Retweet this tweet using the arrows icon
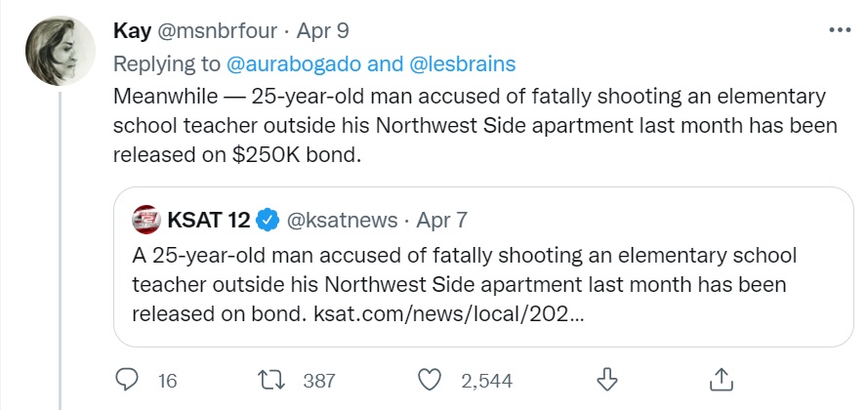 coord(273,380)
